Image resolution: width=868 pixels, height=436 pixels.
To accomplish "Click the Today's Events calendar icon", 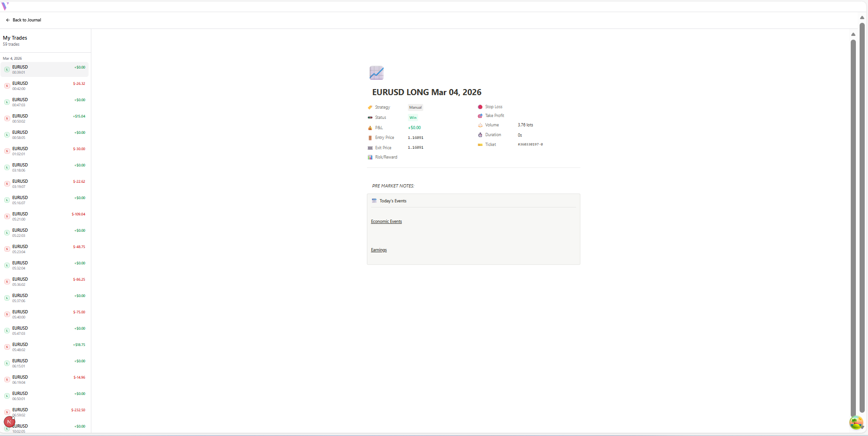I will click(374, 201).
